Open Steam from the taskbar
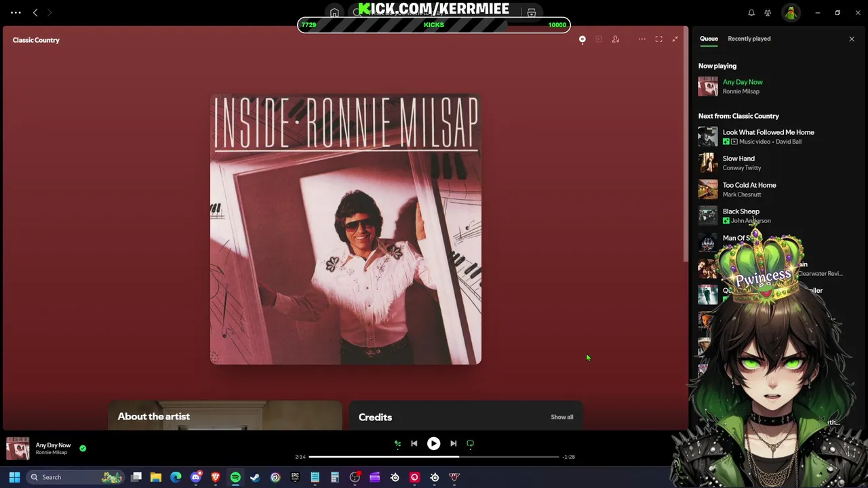 pos(255,477)
